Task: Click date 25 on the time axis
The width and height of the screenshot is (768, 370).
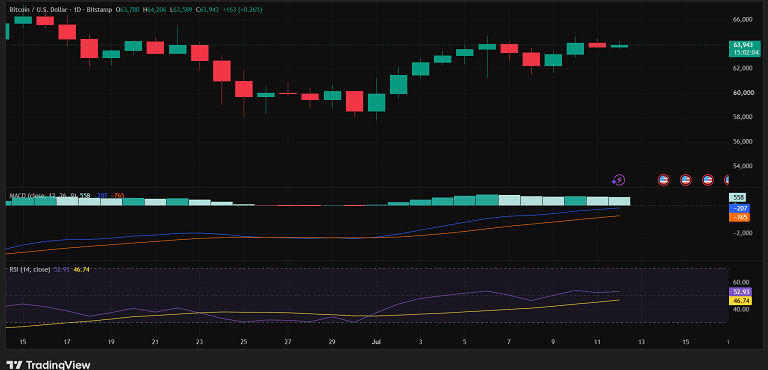Action: (244, 342)
